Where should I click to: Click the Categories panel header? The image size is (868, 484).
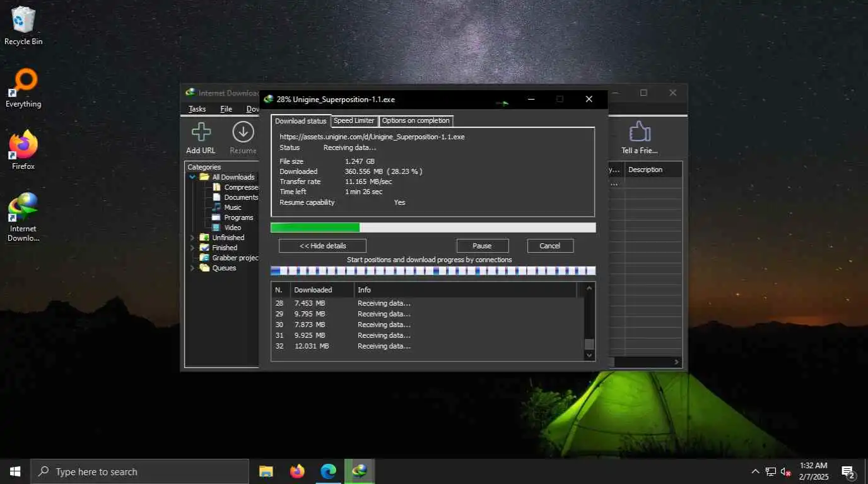coord(204,167)
